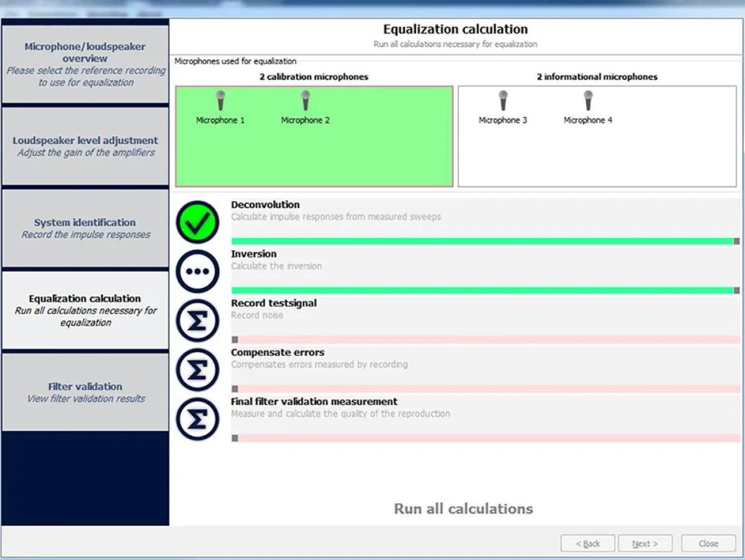The height and width of the screenshot is (560, 745).
Task: Click the sigma icon beside Record testsignal
Action: point(197,319)
